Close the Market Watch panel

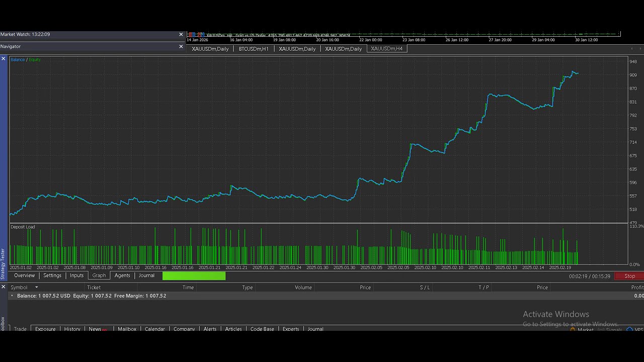tap(181, 34)
